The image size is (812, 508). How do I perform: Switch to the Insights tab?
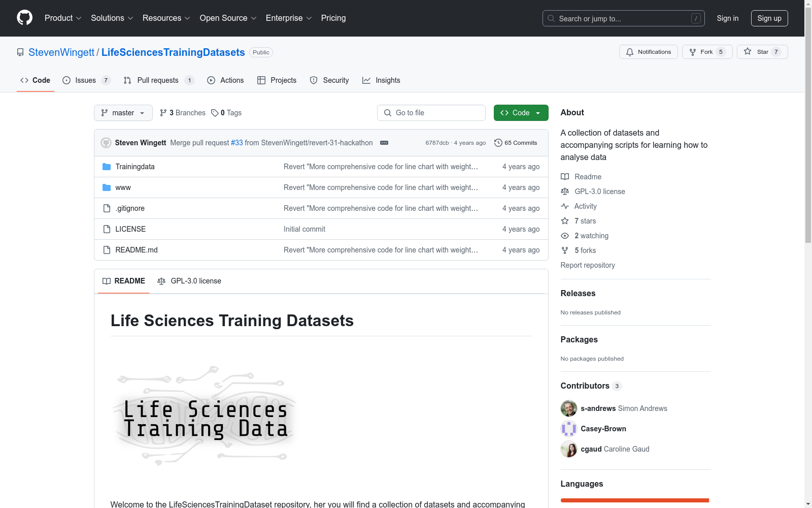click(381, 80)
